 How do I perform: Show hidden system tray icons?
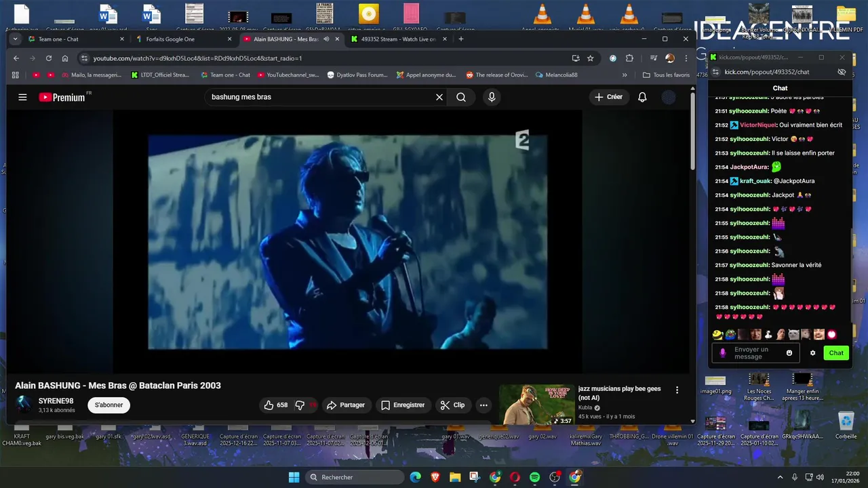(780, 477)
